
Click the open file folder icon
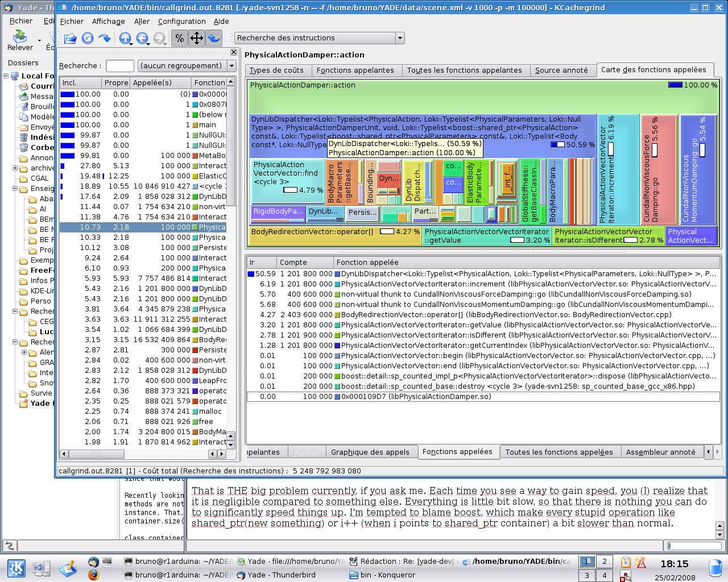point(70,38)
